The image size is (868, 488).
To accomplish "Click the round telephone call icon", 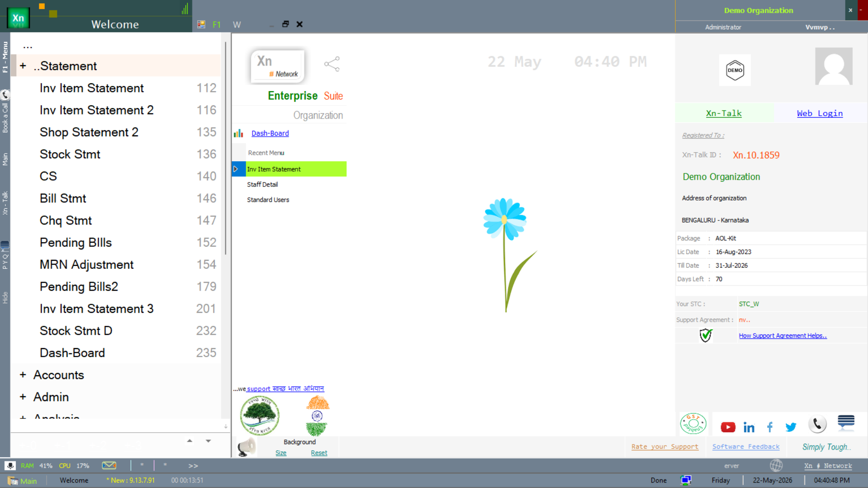I will coord(817,424).
